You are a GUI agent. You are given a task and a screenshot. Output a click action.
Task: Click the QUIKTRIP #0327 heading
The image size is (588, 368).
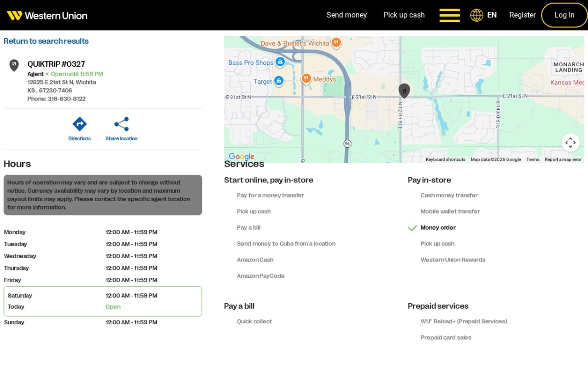tap(56, 64)
